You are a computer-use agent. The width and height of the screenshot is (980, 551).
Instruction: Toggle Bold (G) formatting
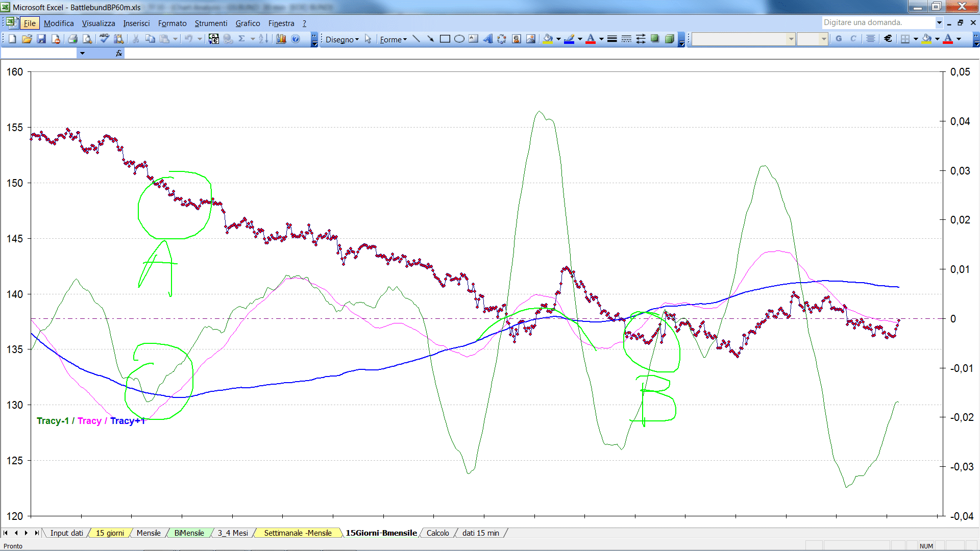(839, 39)
